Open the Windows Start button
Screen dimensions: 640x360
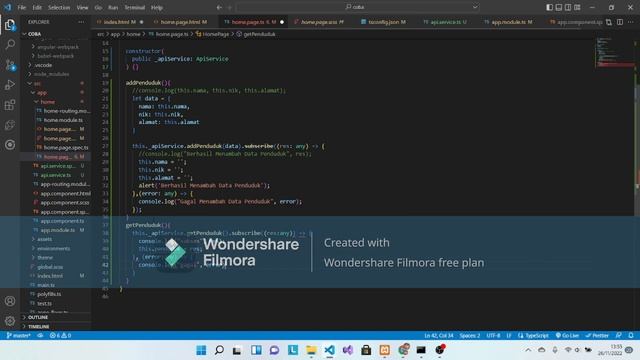click(201, 350)
